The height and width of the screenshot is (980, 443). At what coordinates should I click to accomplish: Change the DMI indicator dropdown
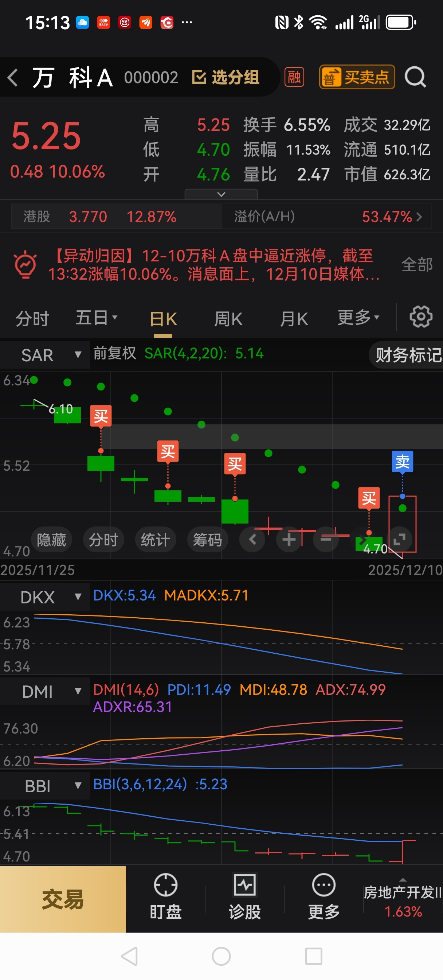coord(45,691)
